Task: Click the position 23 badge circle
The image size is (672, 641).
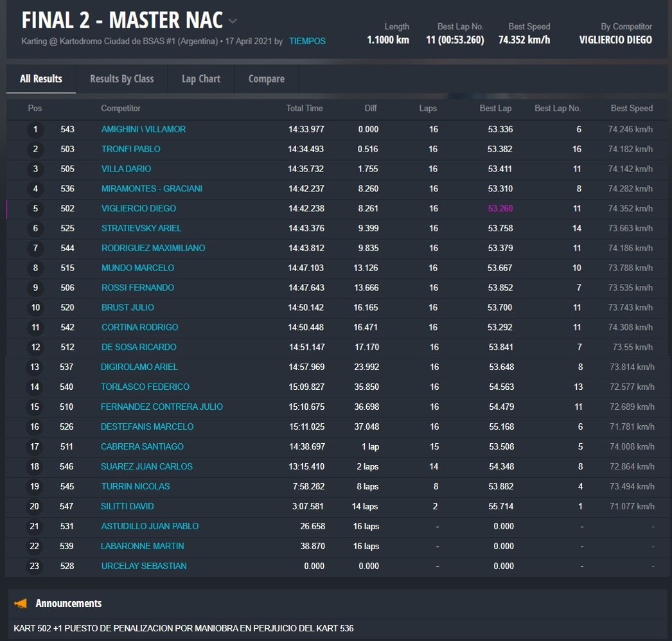Action: [35, 566]
